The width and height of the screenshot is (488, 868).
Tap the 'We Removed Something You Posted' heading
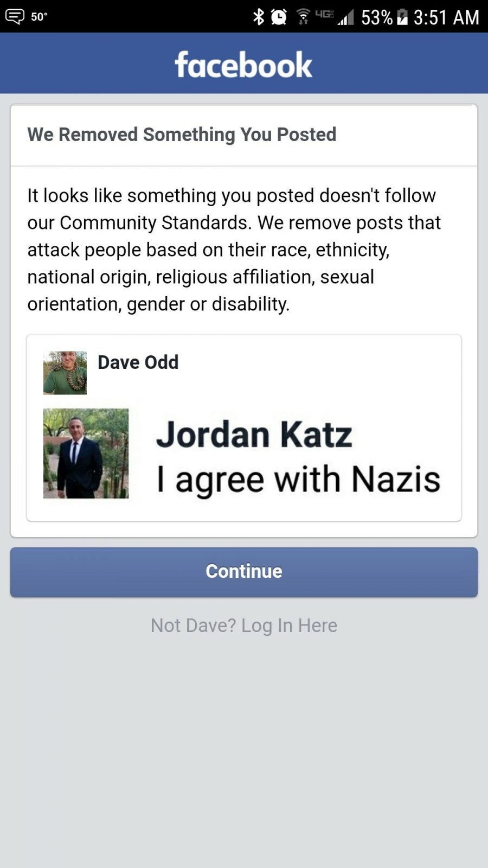[x=182, y=135]
